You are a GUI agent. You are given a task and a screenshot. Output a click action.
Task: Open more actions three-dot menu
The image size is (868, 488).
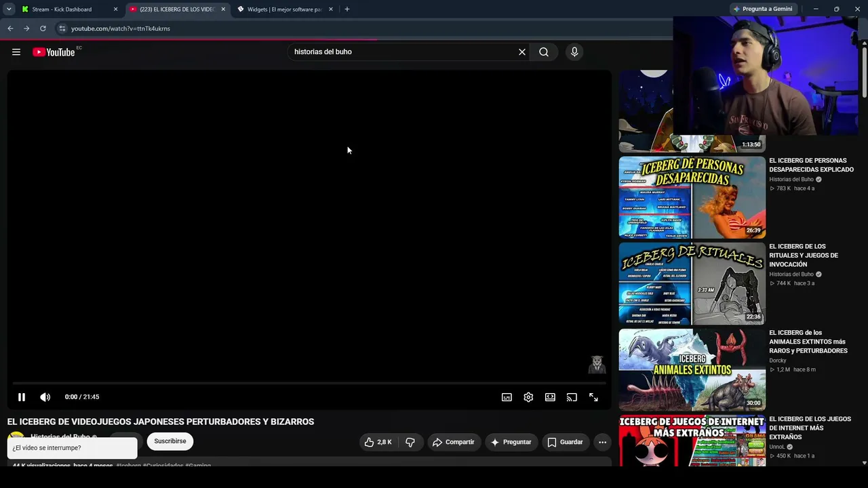[x=602, y=442]
